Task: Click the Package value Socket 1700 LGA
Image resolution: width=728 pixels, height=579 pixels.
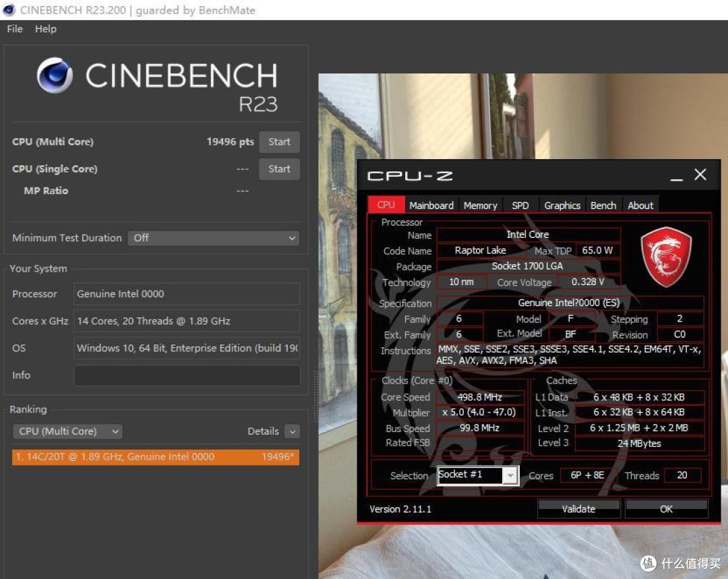Action: click(528, 266)
